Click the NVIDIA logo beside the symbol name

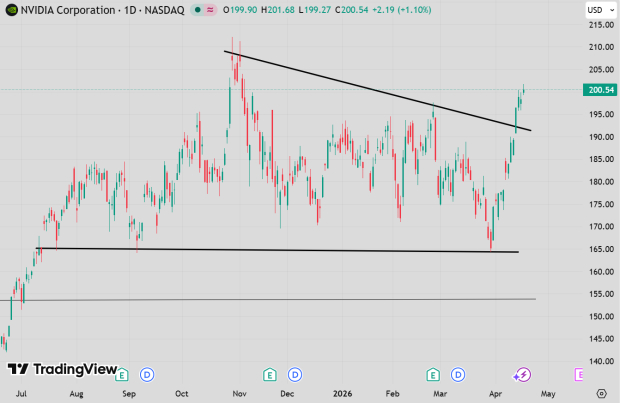click(x=11, y=10)
